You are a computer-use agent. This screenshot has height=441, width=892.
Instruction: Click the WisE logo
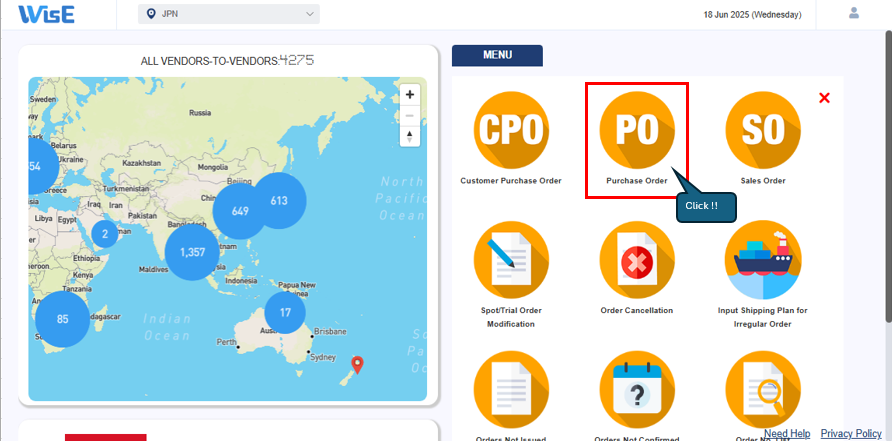coord(46,14)
